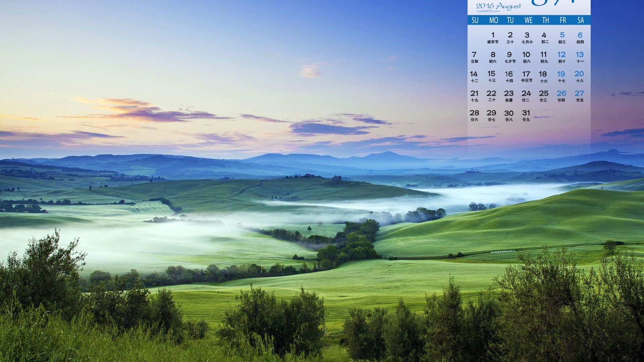Select Tuesday date 16 in calendar

click(509, 77)
